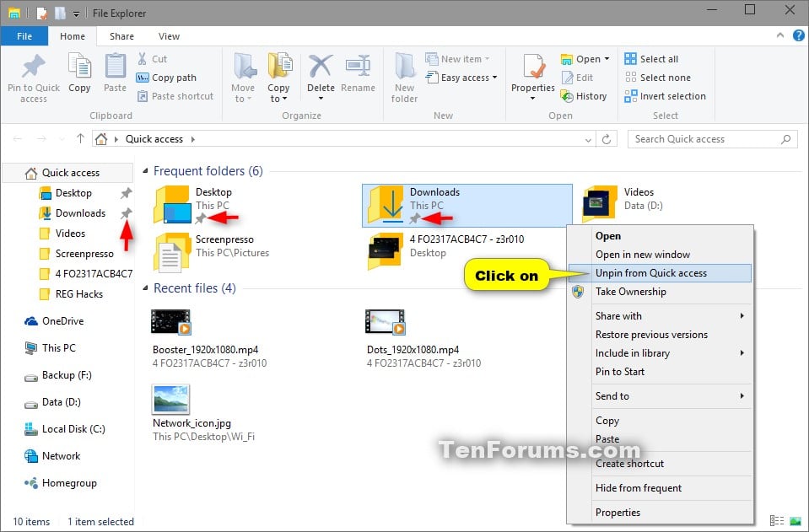
Task: Switch to details view icon in status bar
Action: [776, 521]
